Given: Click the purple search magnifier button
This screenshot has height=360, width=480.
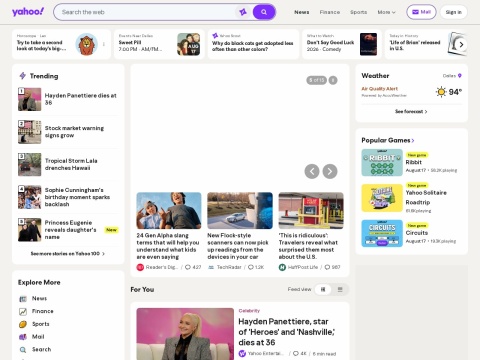Looking at the screenshot, I should (264, 12).
